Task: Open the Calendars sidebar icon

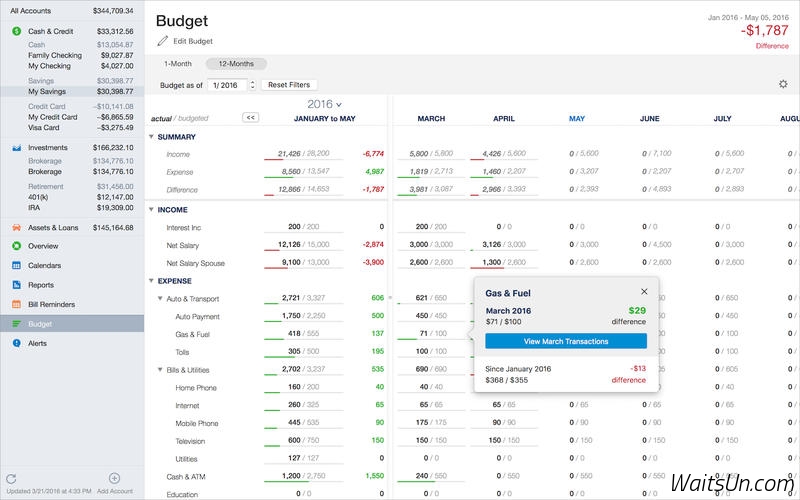Action: (17, 266)
